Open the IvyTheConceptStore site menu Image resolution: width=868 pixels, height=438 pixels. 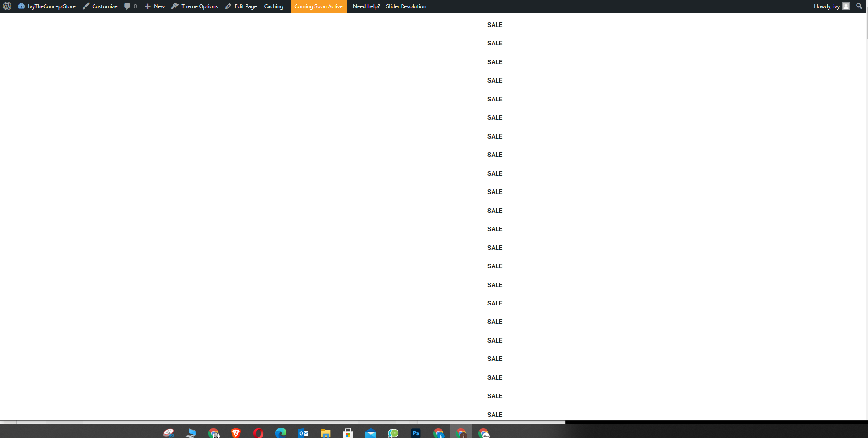tap(47, 6)
